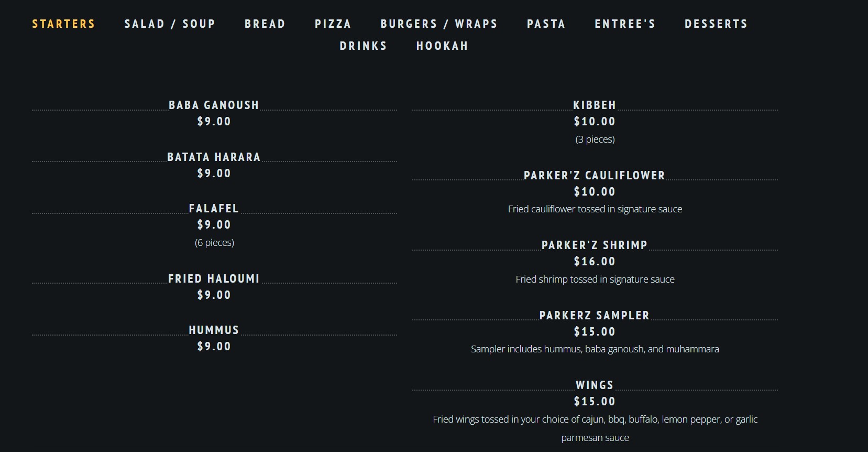
Task: Switch to the Bread tab
Action: (265, 24)
